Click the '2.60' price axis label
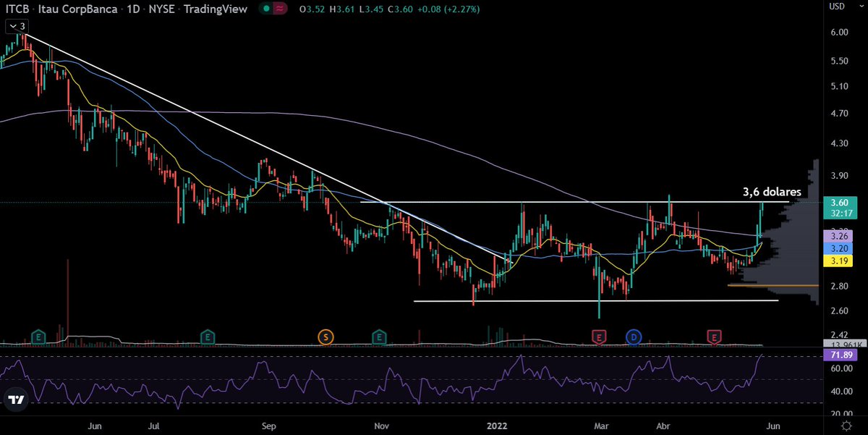Image resolution: width=868 pixels, height=435 pixels. pyautogui.click(x=839, y=311)
